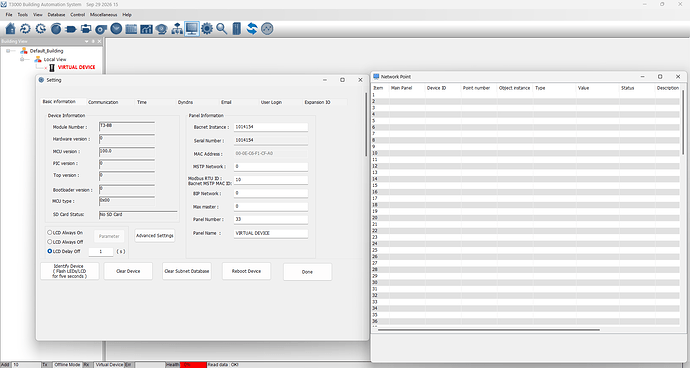Click the Modbus RTU ID field
Image resolution: width=690 pixels, height=368 pixels.
[x=271, y=180]
